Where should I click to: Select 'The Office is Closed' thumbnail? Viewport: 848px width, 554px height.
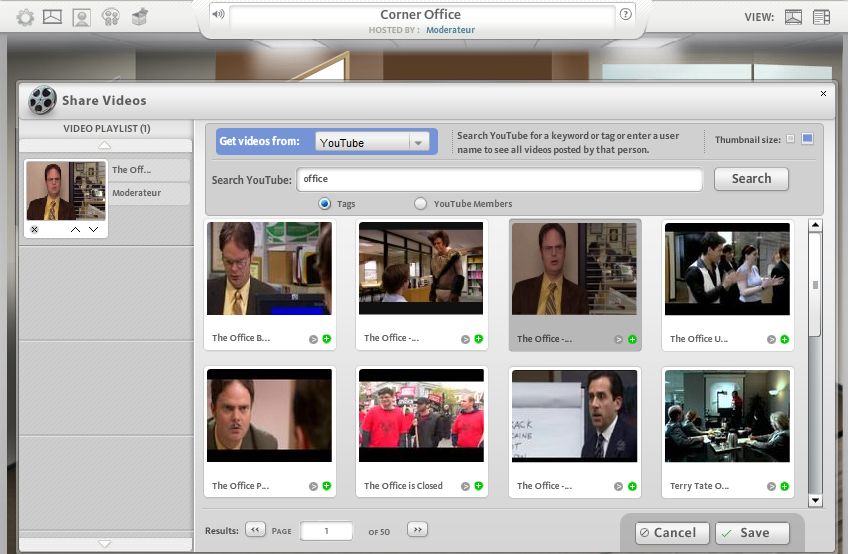pyautogui.click(x=421, y=416)
